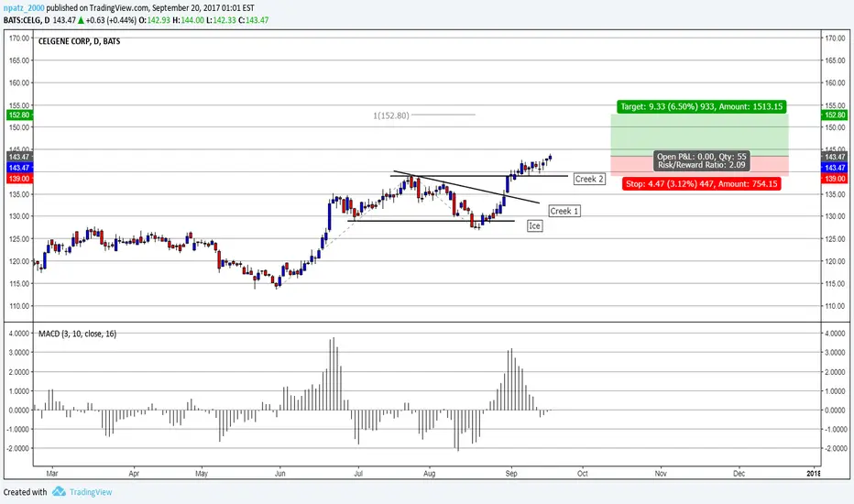Click the green Target: 9.33 (6.50%) label

[702, 107]
